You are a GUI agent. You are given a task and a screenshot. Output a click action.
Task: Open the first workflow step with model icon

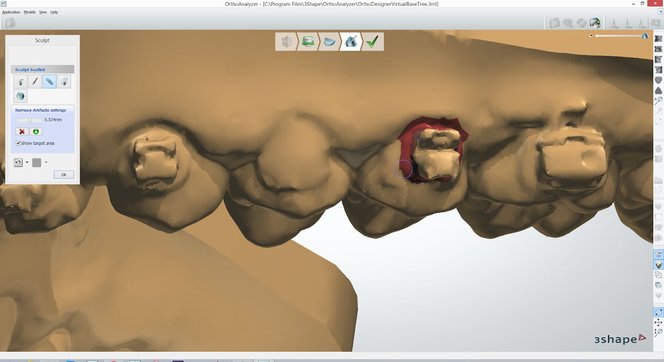287,41
